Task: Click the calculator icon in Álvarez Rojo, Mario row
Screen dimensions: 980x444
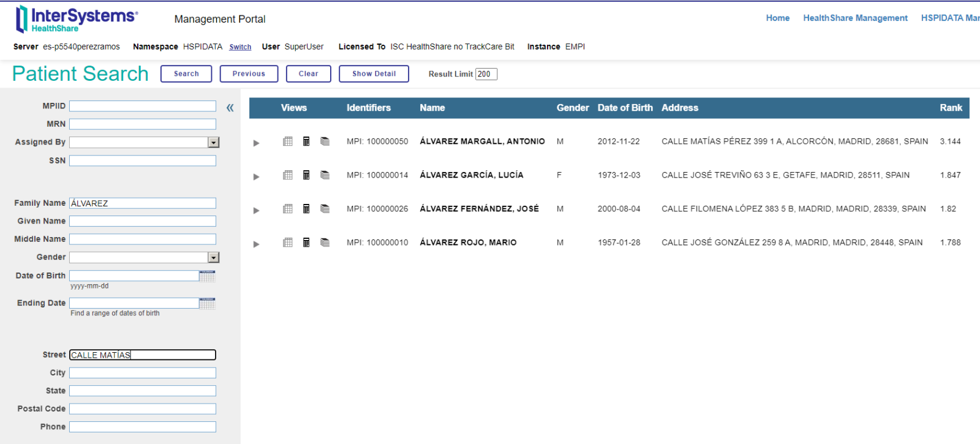Action: pos(306,243)
